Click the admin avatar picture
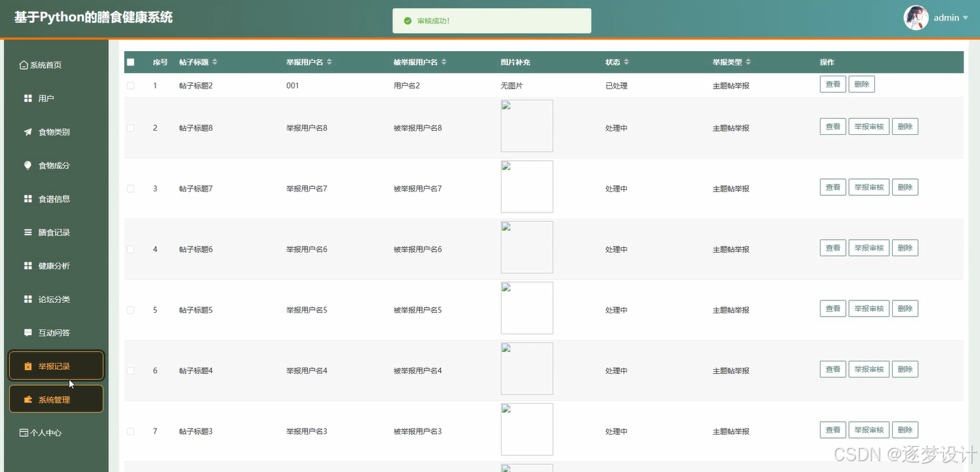The height and width of the screenshot is (472, 980). tap(916, 18)
